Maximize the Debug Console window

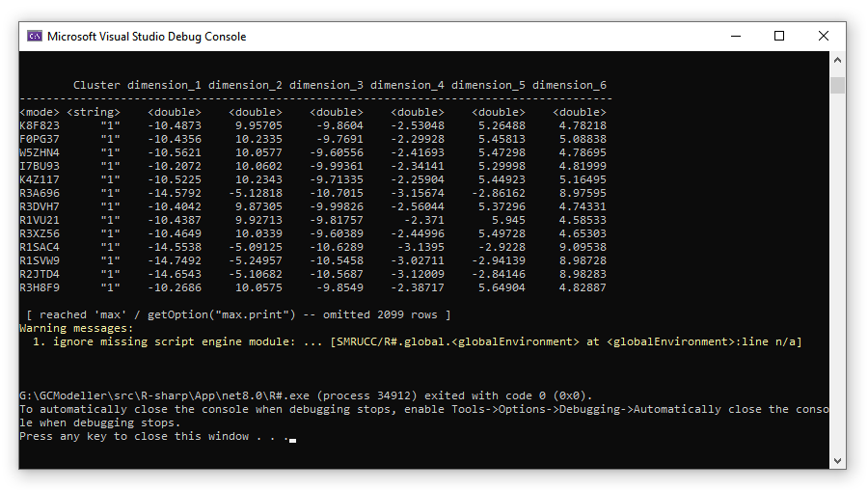click(x=779, y=37)
